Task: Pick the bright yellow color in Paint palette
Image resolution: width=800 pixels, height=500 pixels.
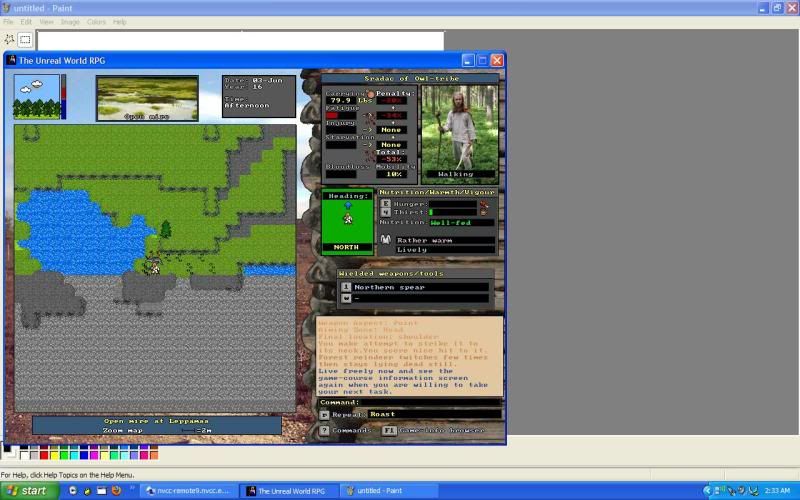Action: pyautogui.click(x=54, y=455)
